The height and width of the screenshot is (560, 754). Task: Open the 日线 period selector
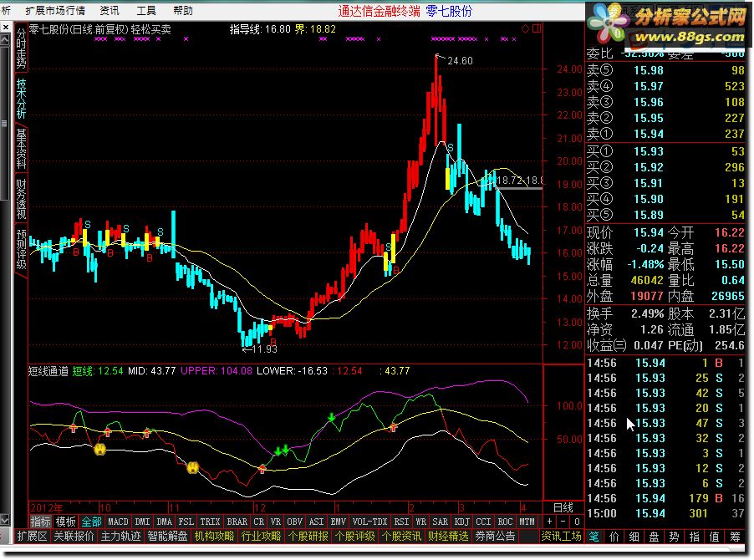(x=563, y=507)
